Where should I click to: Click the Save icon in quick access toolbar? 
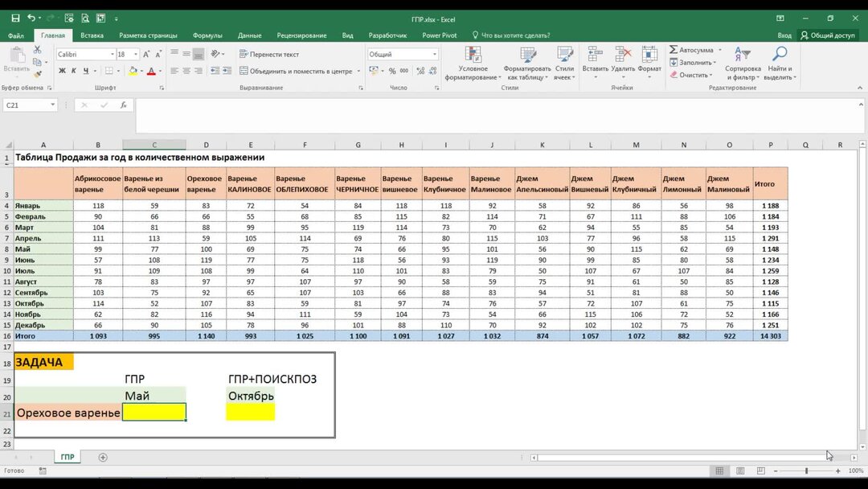tap(15, 18)
